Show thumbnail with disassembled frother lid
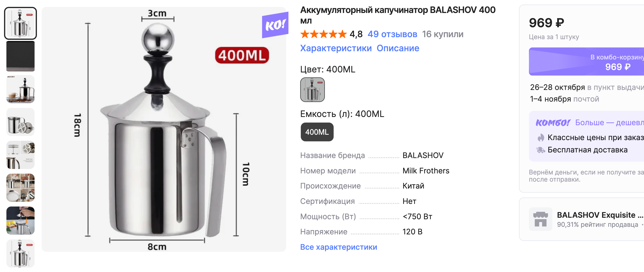The image size is (644, 272). click(21, 122)
